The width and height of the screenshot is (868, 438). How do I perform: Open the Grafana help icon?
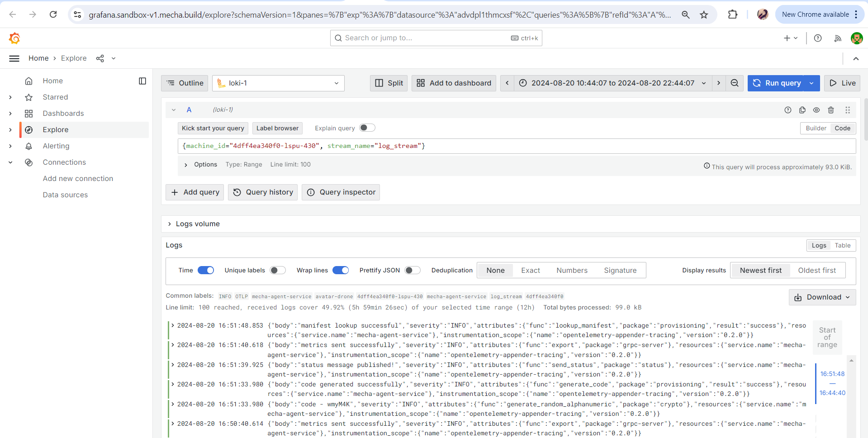coord(818,38)
